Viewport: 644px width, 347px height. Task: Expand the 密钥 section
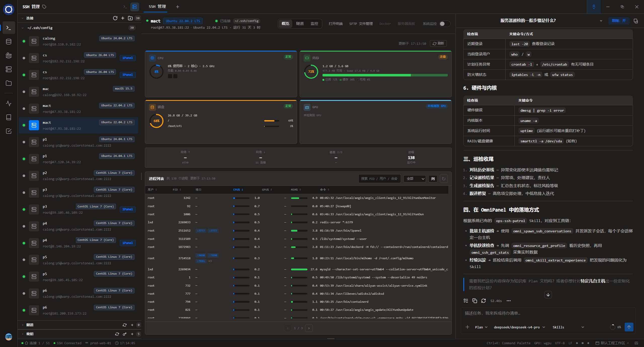coord(22,334)
